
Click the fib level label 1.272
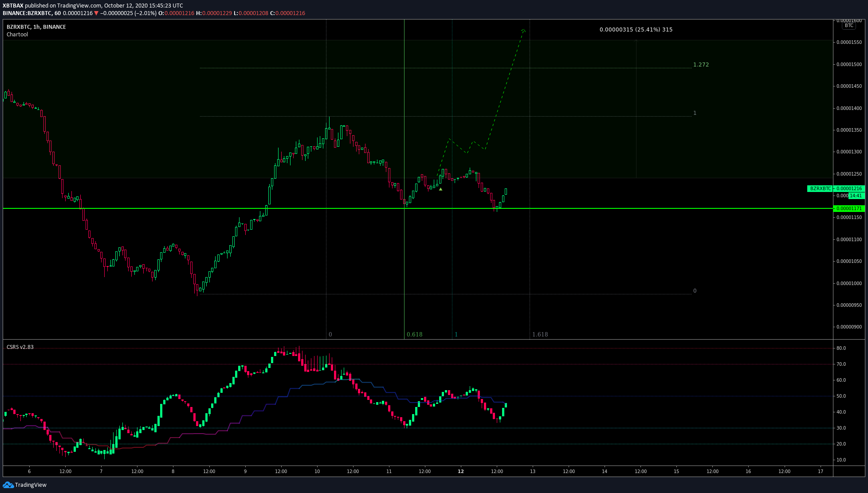[x=701, y=65]
